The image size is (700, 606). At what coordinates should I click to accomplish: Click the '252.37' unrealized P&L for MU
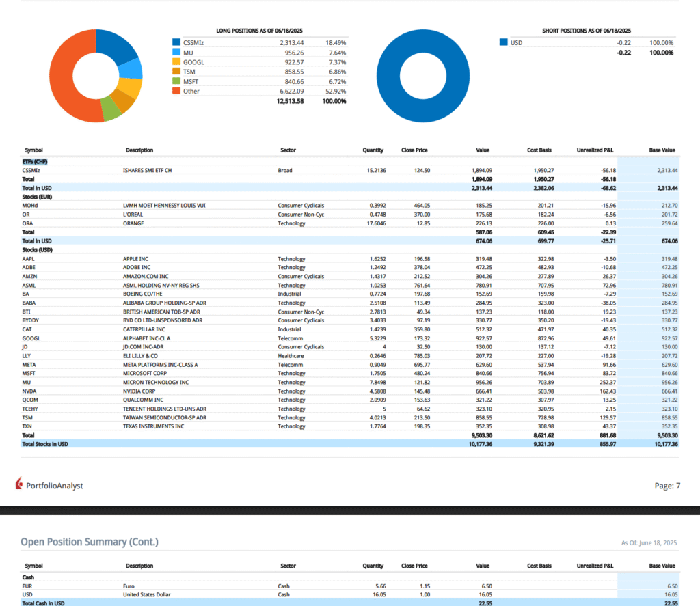[x=606, y=383]
